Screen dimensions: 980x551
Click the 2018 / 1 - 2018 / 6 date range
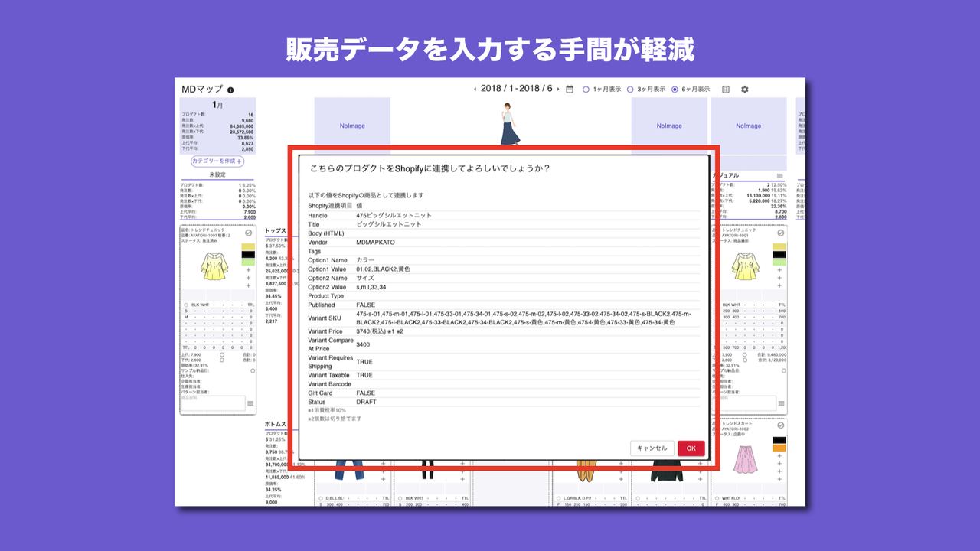pyautogui.click(x=517, y=89)
